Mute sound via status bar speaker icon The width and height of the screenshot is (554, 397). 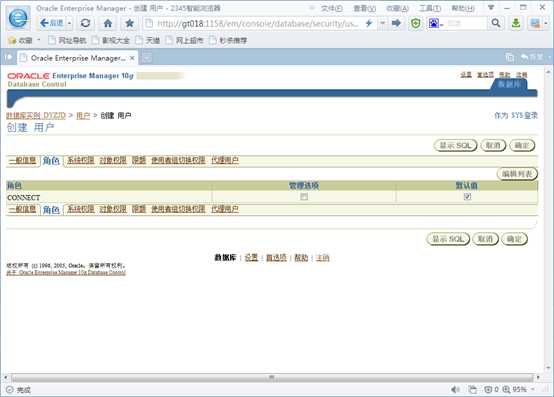coord(455,390)
